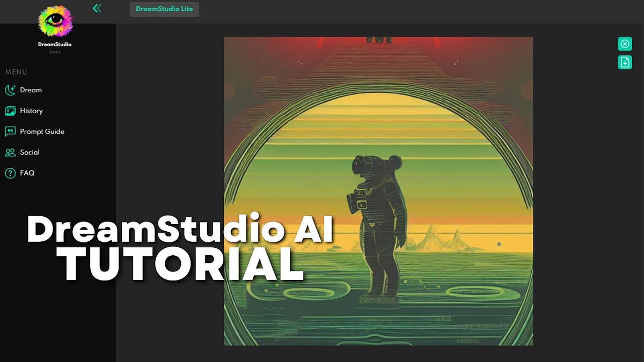The width and height of the screenshot is (644, 362).
Task: Click the generated astronaut artwork
Action: pos(378,188)
